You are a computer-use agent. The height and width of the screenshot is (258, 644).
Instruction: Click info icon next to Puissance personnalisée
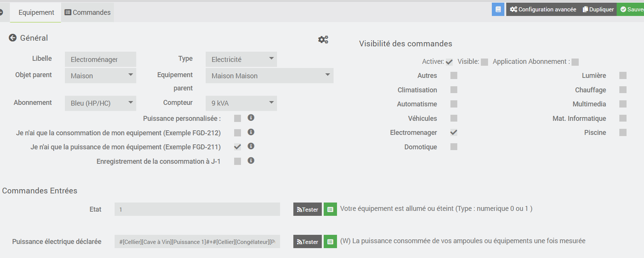[251, 118]
